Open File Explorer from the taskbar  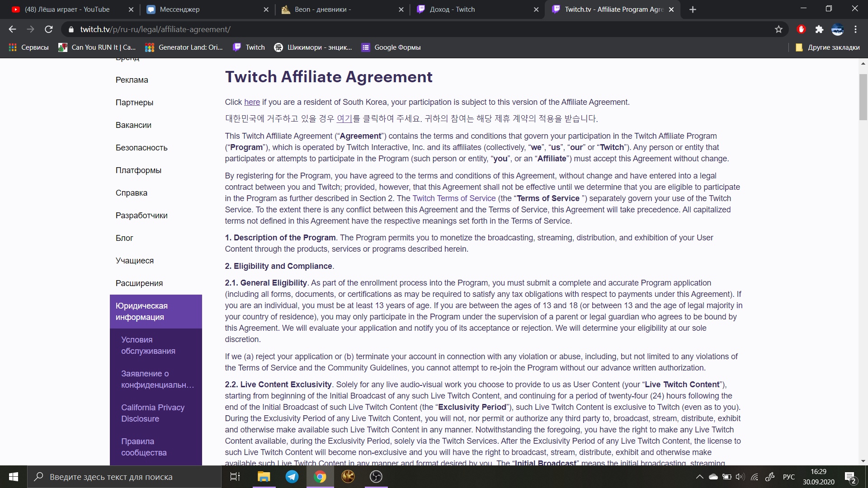[264, 477]
